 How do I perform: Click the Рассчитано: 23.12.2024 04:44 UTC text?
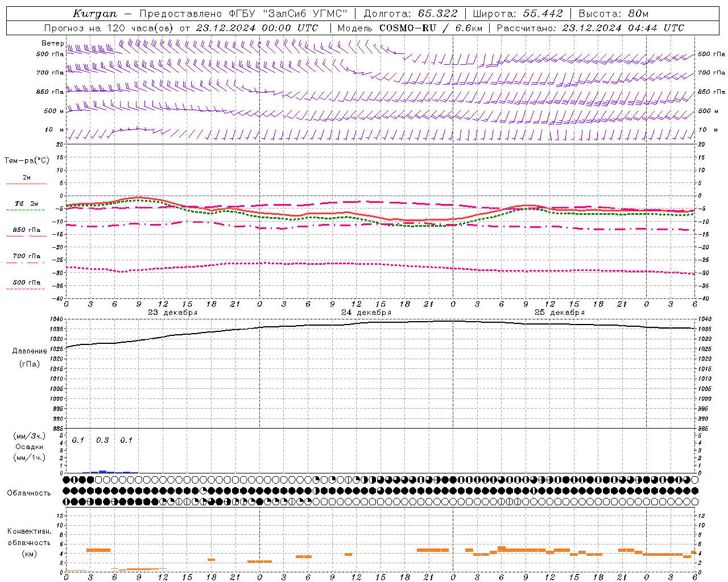point(590,28)
